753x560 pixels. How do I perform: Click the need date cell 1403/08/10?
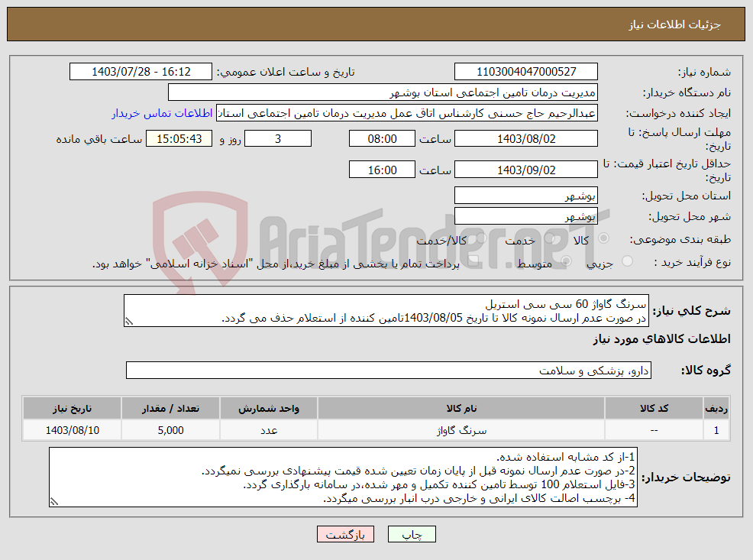(x=72, y=430)
